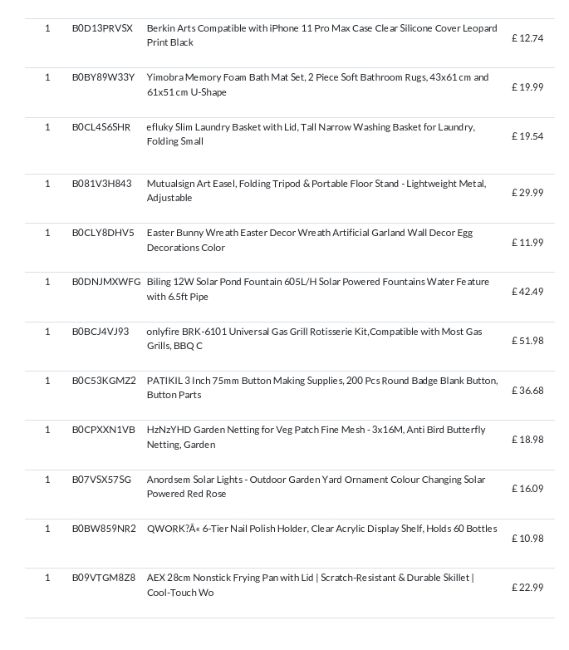This screenshot has width=569, height=650.
Task: Select the £22.99 frying pan price
Action: pos(527,587)
